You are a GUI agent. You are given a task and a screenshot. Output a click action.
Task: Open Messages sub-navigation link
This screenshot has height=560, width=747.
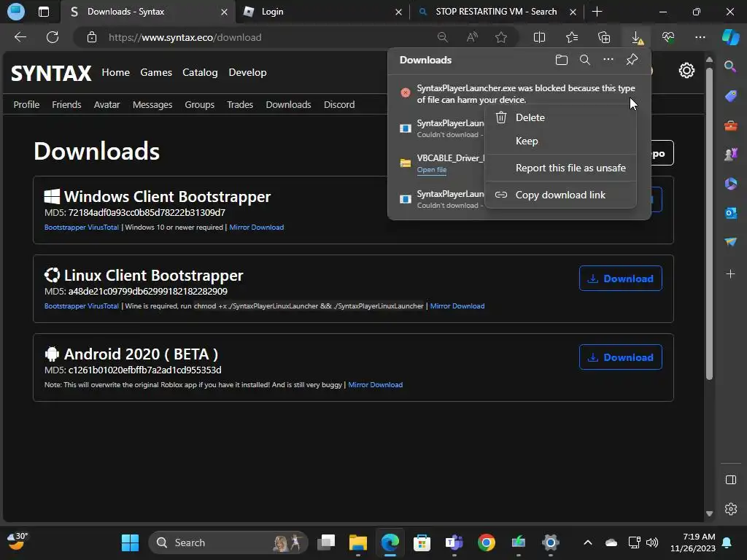pos(152,105)
